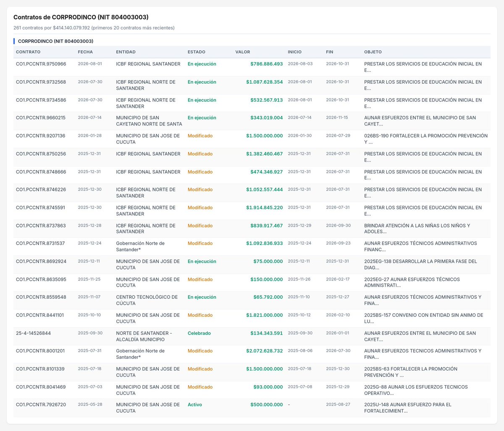Click the value $1.052.557.444

[x=265, y=189]
